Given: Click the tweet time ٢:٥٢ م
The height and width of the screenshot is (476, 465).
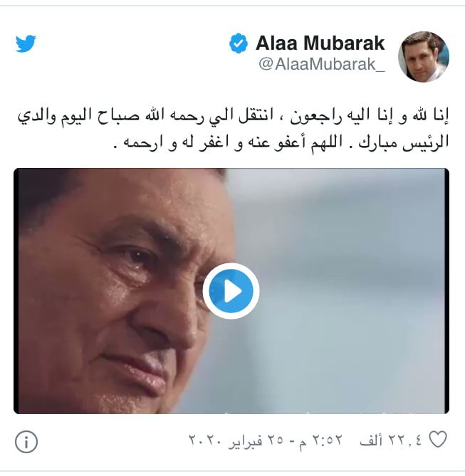Looking at the screenshot, I should 321,440.
